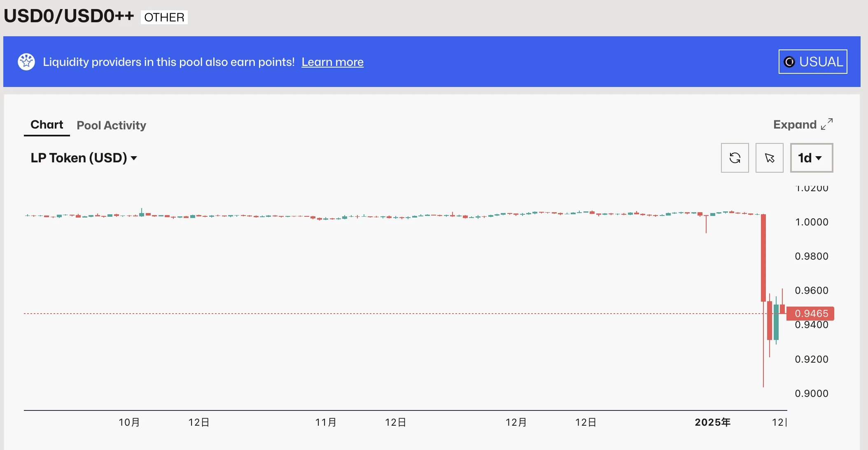The height and width of the screenshot is (450, 868).
Task: Expand pool pair selector dropdown
Action: [x=83, y=157]
